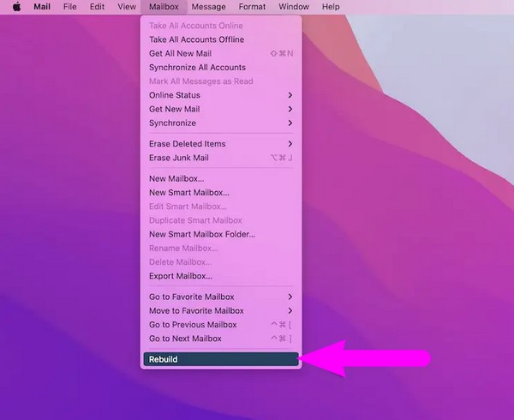Viewport: 514px width, 420px height.
Task: Open the Window menu
Action: tap(294, 7)
